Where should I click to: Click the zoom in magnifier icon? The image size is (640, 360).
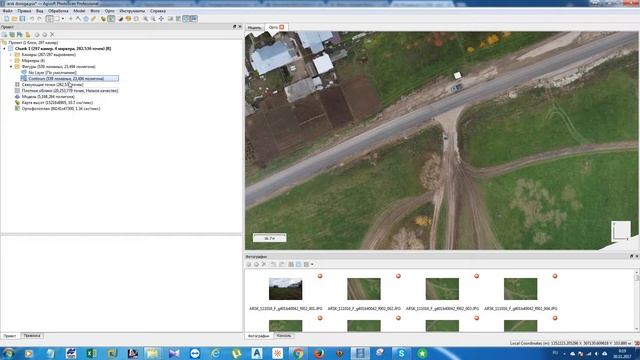[145, 19]
